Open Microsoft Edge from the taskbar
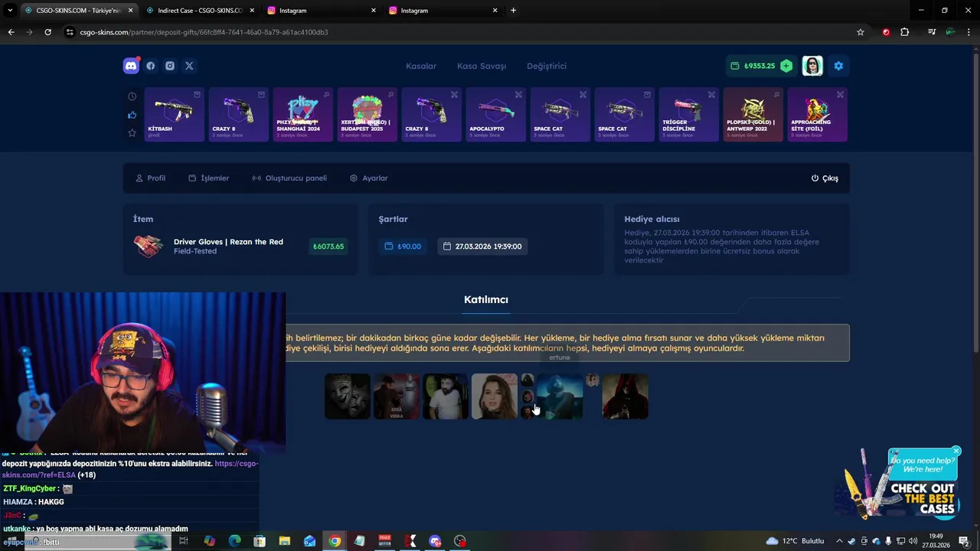 pos(234,541)
